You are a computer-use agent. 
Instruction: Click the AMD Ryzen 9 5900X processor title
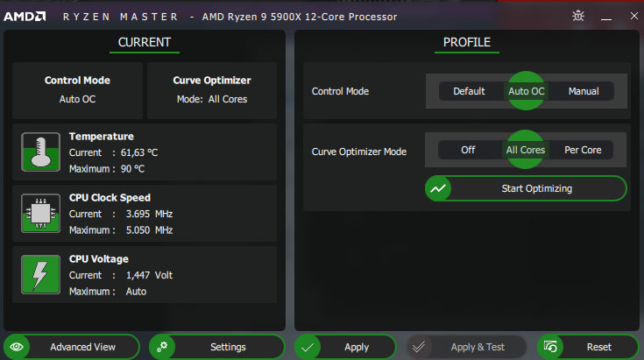[300, 17]
